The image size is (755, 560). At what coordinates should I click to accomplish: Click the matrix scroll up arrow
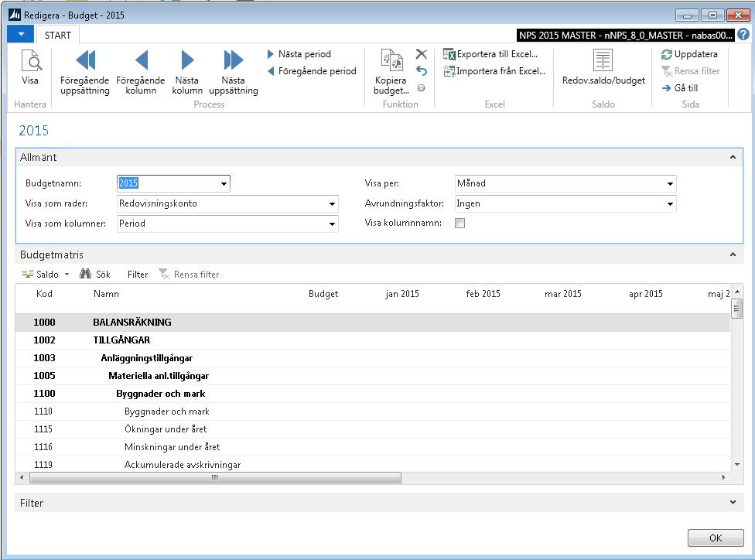tap(737, 292)
